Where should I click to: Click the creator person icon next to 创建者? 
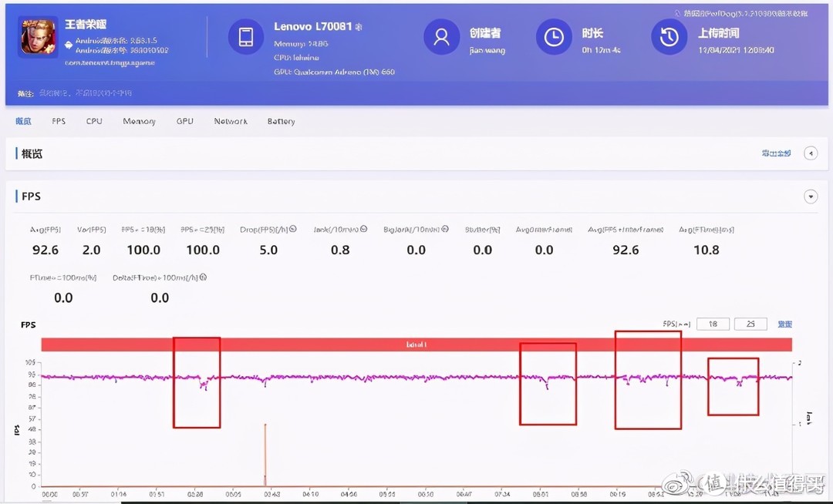pos(441,36)
